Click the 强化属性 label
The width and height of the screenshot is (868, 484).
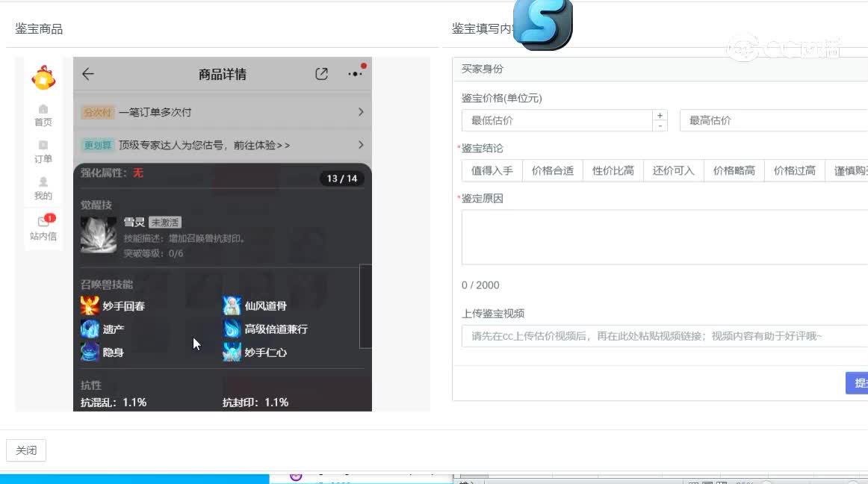pyautogui.click(x=104, y=173)
